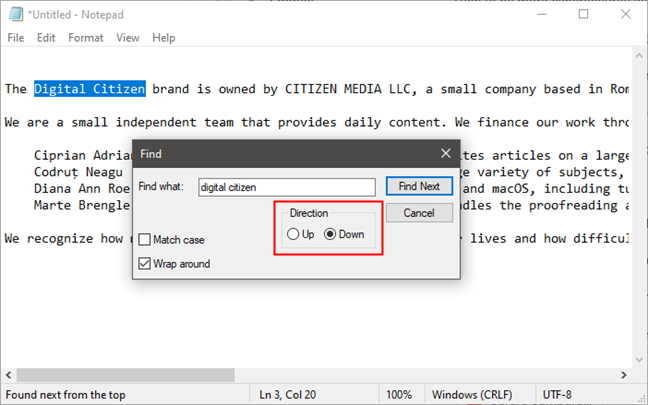This screenshot has width=648, height=405.
Task: Click the scroll up arrow
Action: coord(639,55)
